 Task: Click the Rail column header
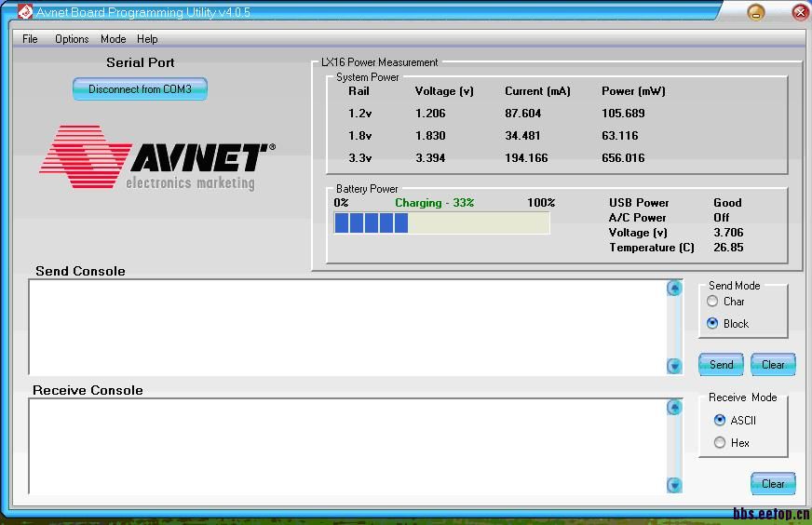[359, 90]
